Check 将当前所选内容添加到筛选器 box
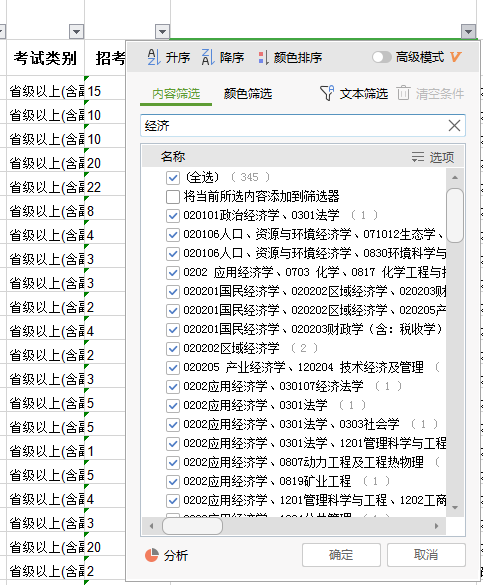 tap(173, 197)
